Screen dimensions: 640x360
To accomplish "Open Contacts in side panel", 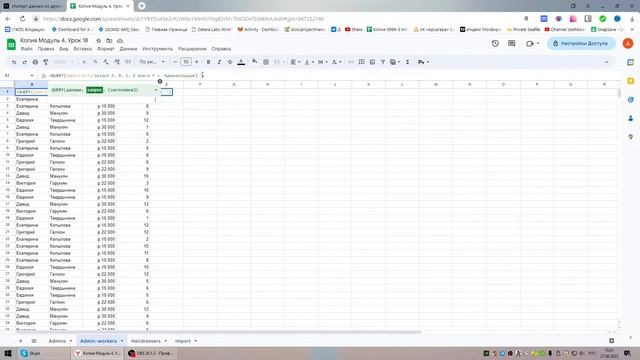I will pos(631,118).
